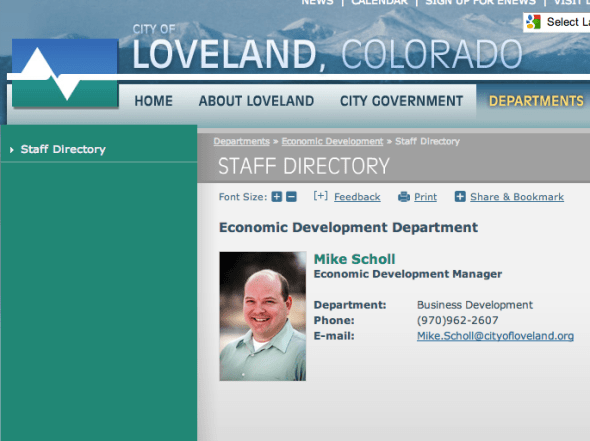Click Economic Development Department heading
Screen dimensions: 590x441
[348, 227]
